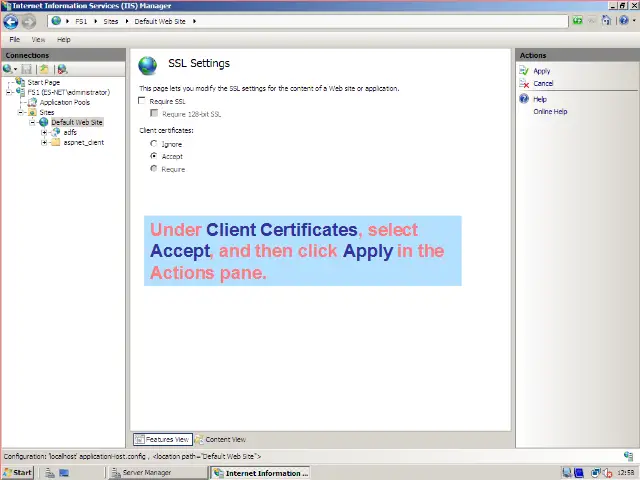Image resolution: width=640 pixels, height=480 pixels.
Task: Click FS1 in the breadcrumb path
Action: [81, 21]
